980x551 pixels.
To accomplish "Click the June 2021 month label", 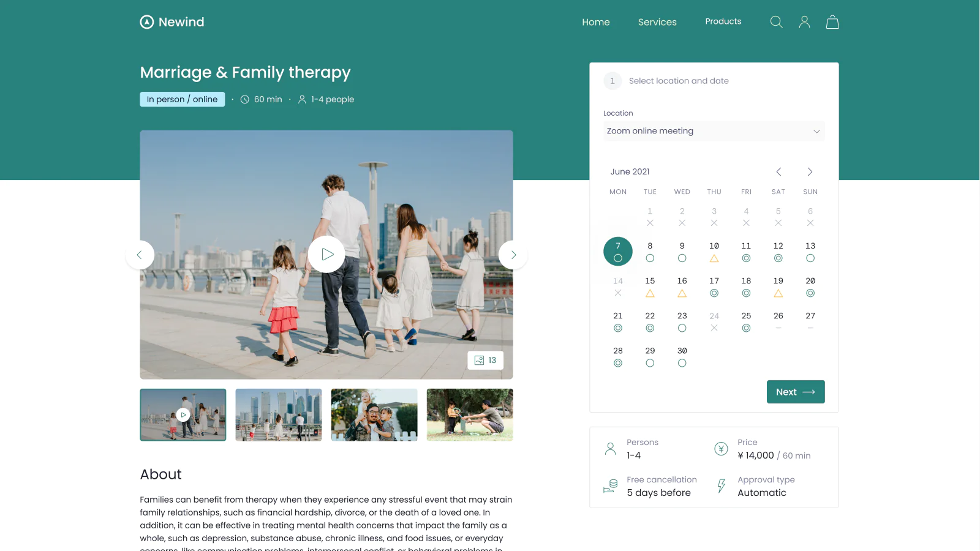I will coord(630,171).
